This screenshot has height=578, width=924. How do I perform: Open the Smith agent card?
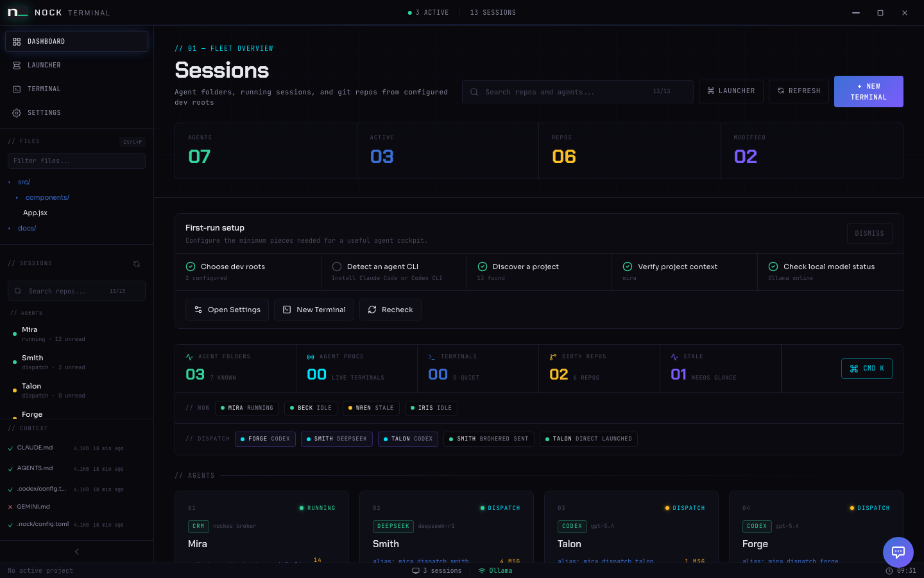447,527
